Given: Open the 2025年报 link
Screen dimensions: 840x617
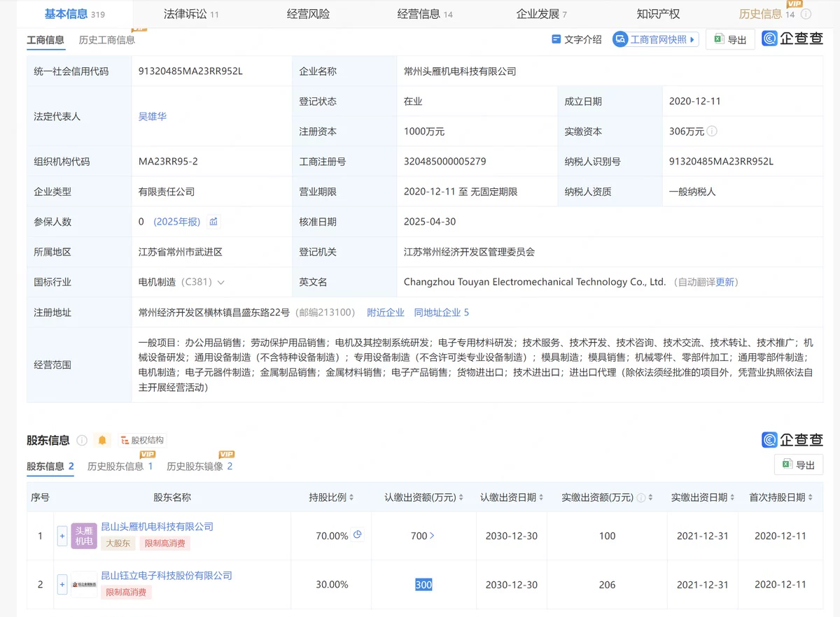Looking at the screenshot, I should [x=177, y=222].
